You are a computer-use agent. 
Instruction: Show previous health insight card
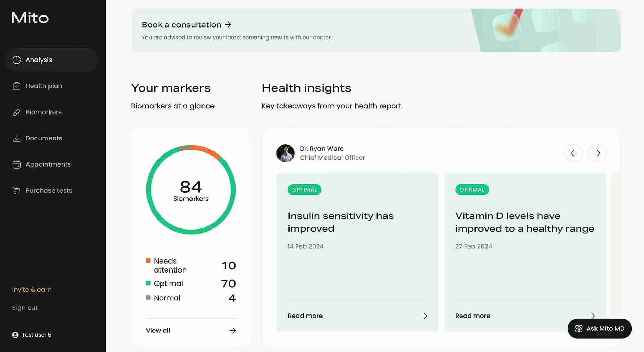[x=574, y=153]
